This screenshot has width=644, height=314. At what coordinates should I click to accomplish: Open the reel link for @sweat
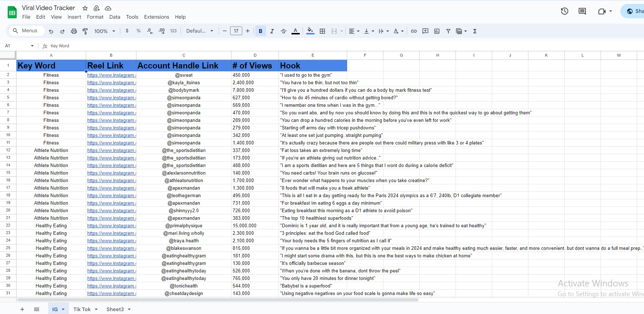click(x=112, y=75)
